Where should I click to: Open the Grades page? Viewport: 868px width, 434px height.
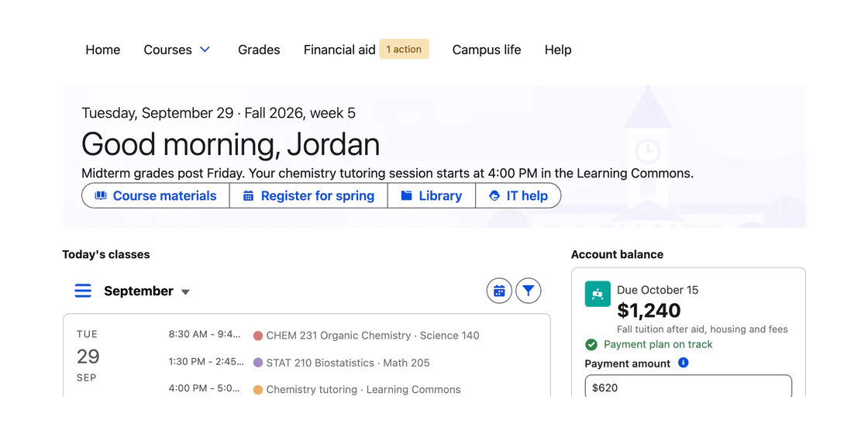259,50
